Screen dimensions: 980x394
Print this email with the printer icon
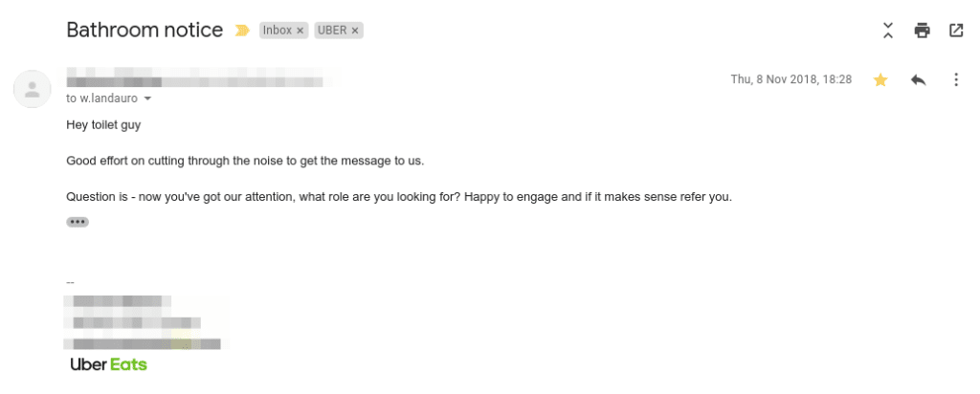point(922,30)
